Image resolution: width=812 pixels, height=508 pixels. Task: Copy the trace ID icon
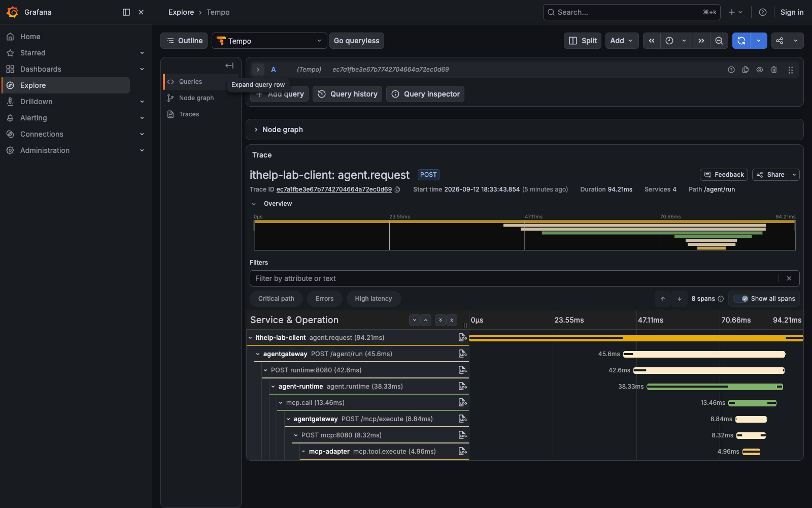point(398,189)
